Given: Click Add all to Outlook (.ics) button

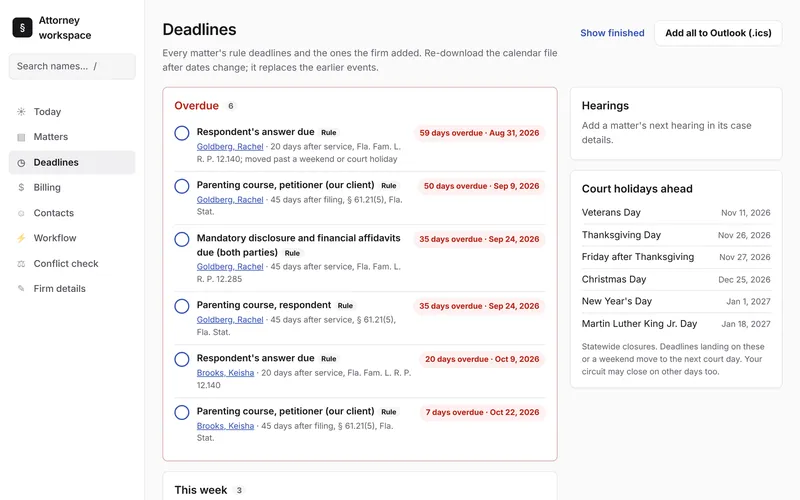Looking at the screenshot, I should pos(718,33).
